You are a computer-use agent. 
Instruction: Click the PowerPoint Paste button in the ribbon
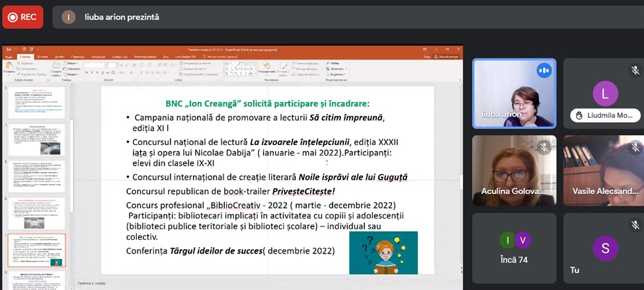(x=9, y=68)
